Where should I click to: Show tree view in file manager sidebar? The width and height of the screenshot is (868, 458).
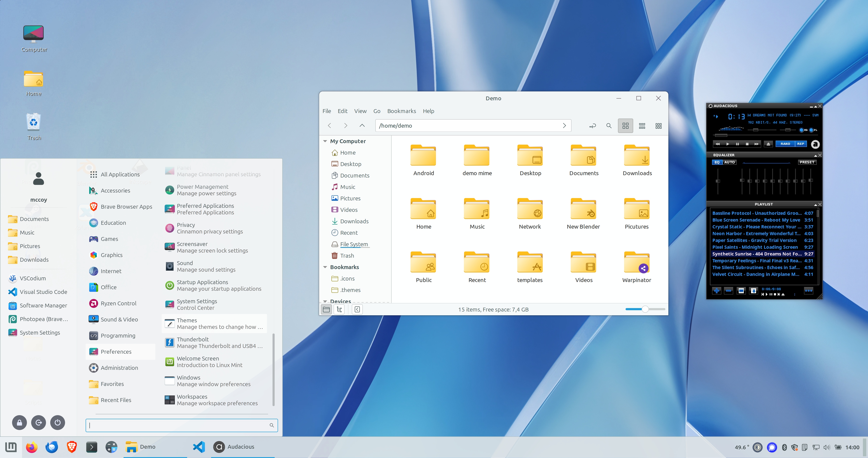(x=339, y=309)
